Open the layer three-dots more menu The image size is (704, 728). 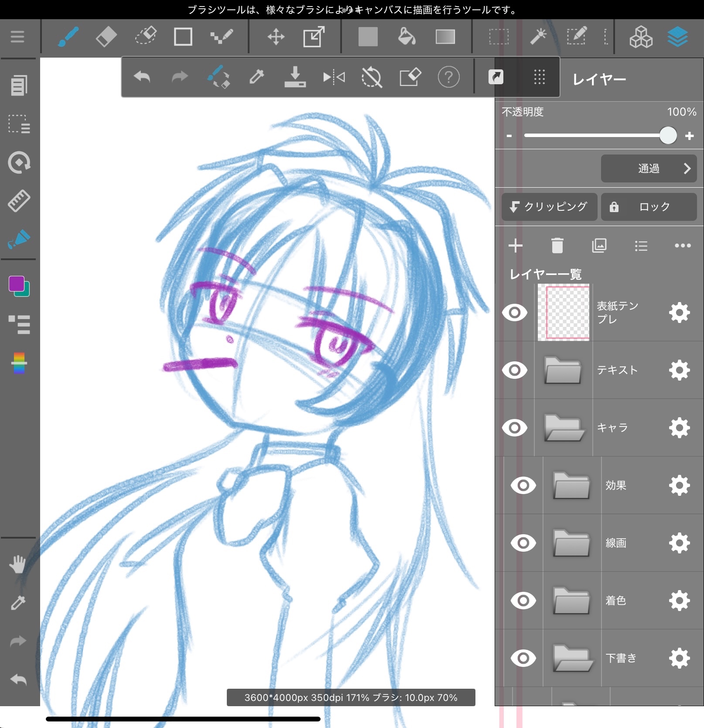[682, 246]
